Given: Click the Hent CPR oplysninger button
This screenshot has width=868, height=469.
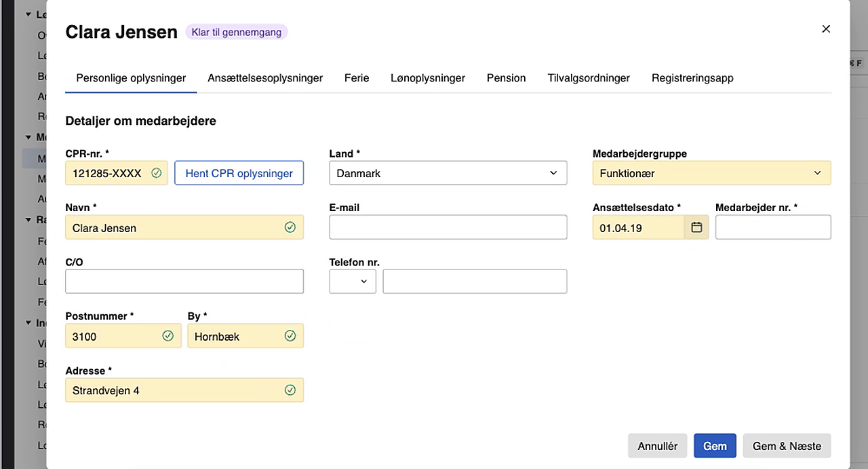Looking at the screenshot, I should (239, 173).
